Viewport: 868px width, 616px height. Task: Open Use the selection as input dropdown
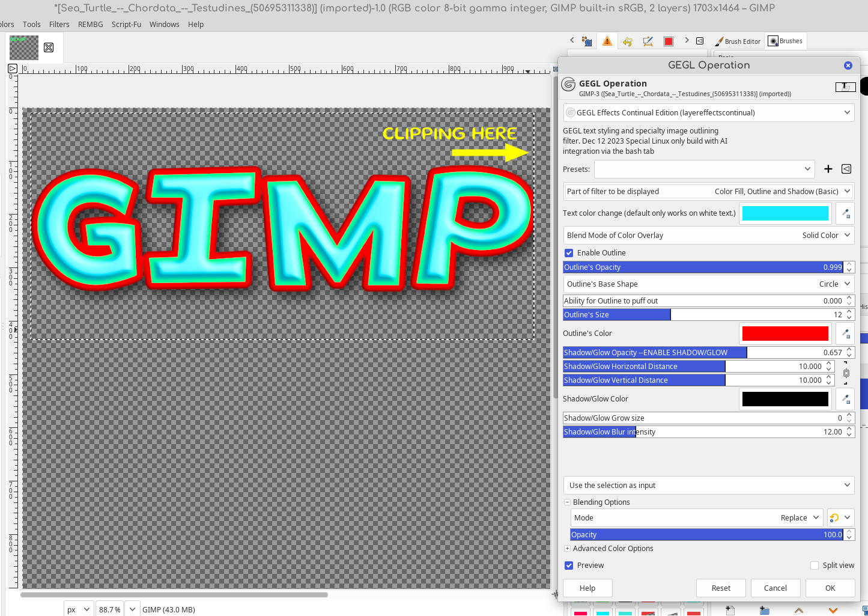709,486
